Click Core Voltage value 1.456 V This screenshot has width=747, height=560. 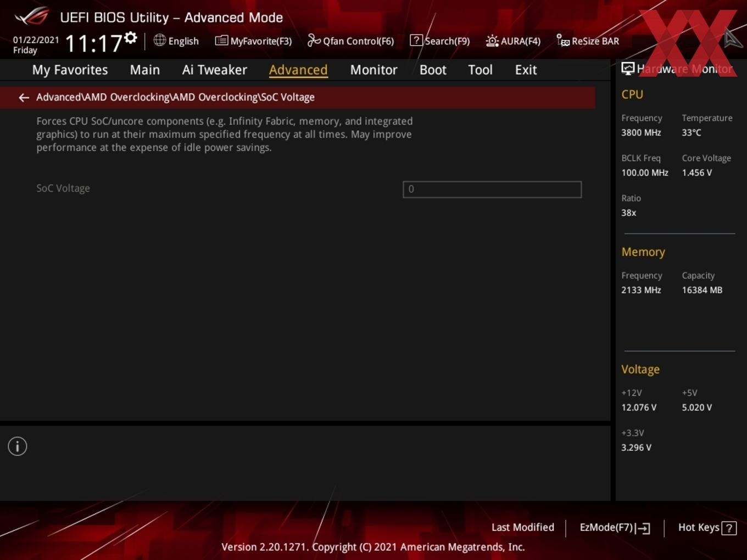(x=697, y=173)
